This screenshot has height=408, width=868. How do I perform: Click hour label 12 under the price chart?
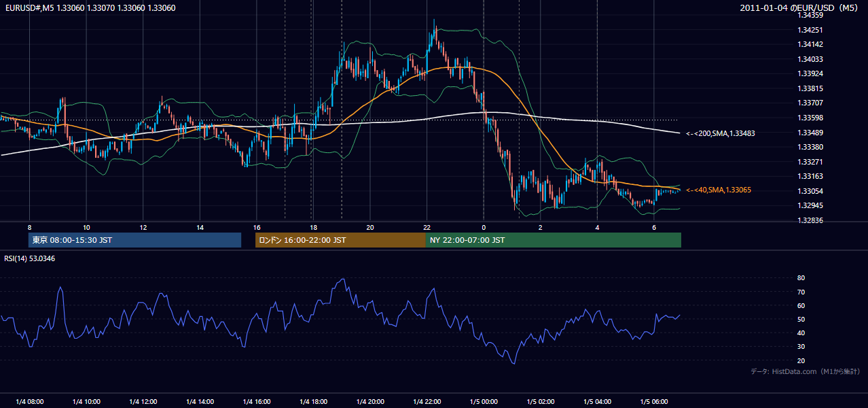143,227
